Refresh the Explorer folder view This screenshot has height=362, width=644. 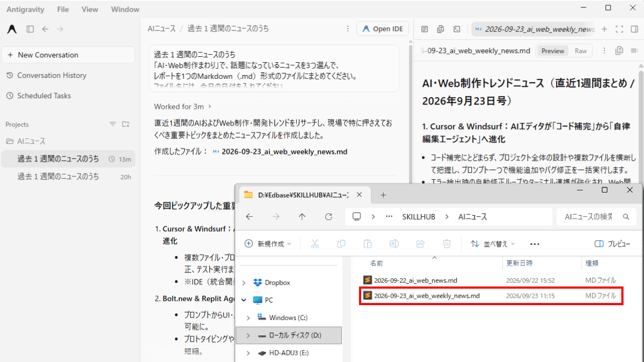point(329,217)
